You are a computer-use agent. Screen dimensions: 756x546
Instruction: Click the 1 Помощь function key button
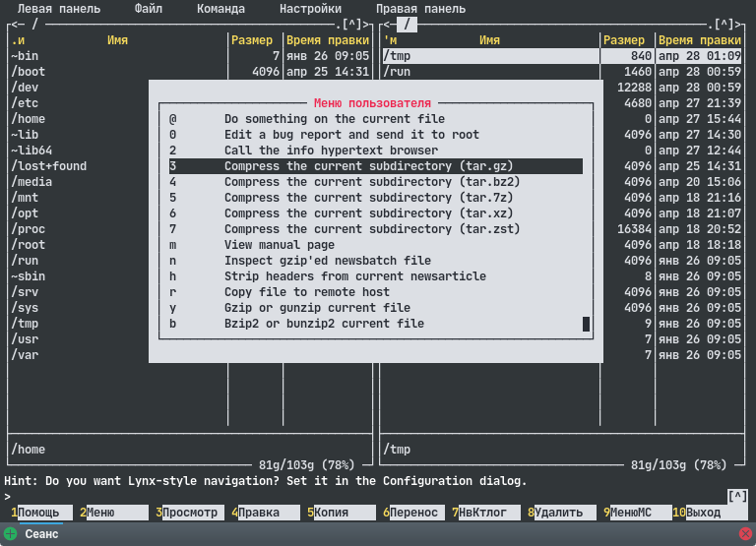click(x=42, y=513)
